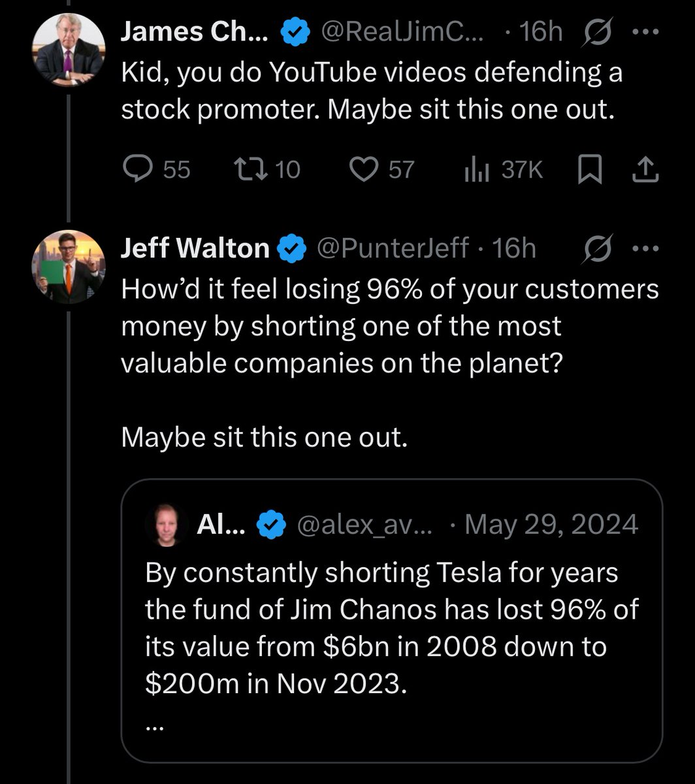Viewport: 695px width, 784px height.
Task: Open more options on James Chanos's tweet
Action: tap(646, 32)
